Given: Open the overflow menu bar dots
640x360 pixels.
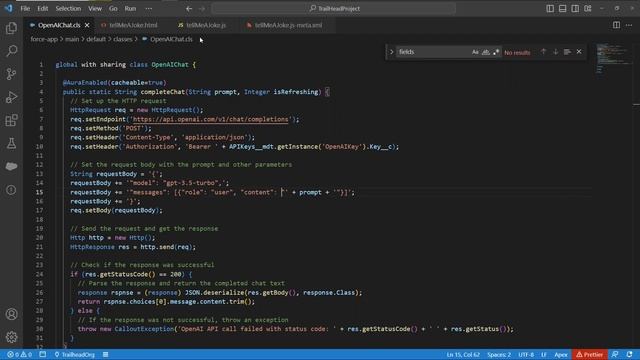Looking at the screenshot, I should [149, 9].
